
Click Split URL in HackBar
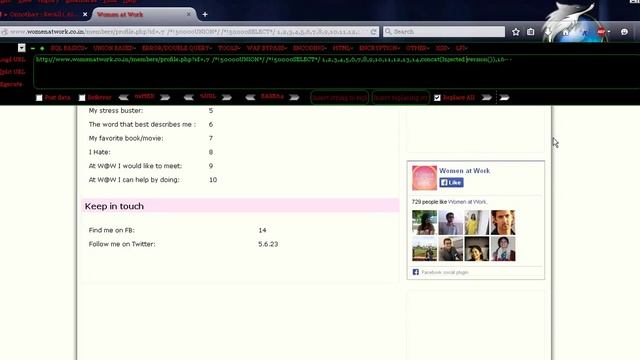pyautogui.click(x=12, y=72)
